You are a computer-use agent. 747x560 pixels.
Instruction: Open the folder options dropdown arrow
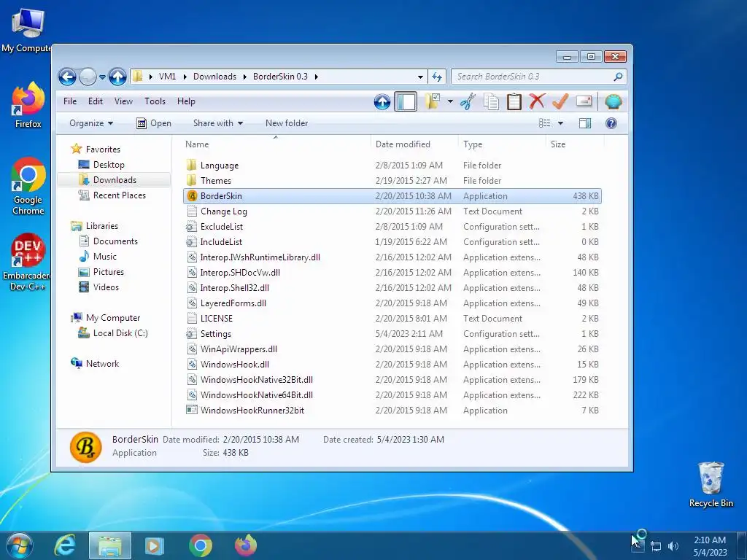tap(449, 101)
